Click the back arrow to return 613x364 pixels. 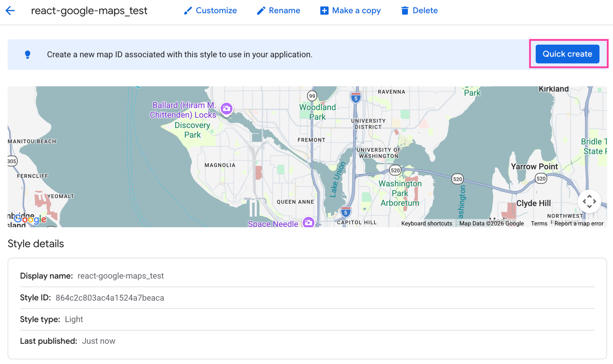click(10, 11)
